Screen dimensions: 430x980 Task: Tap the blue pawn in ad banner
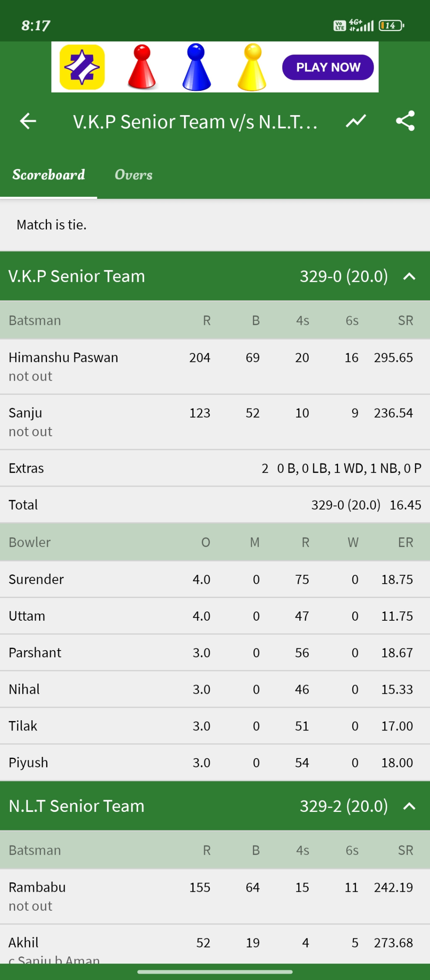(x=196, y=67)
